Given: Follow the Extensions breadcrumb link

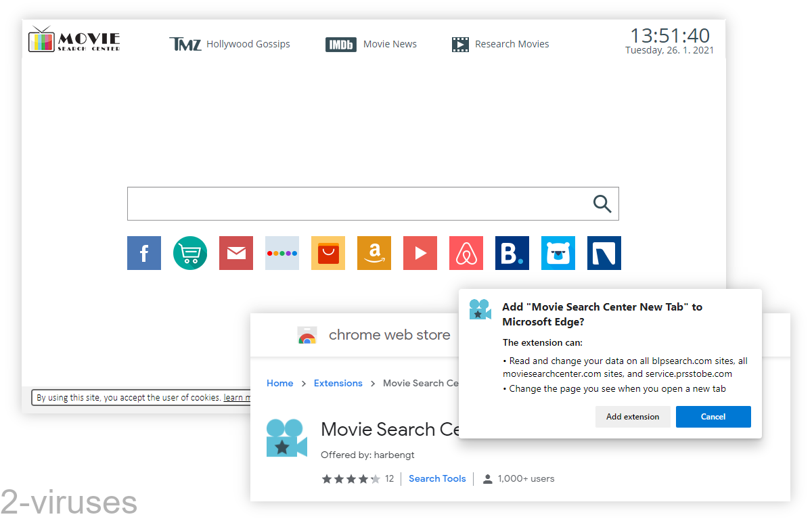Looking at the screenshot, I should 338,383.
